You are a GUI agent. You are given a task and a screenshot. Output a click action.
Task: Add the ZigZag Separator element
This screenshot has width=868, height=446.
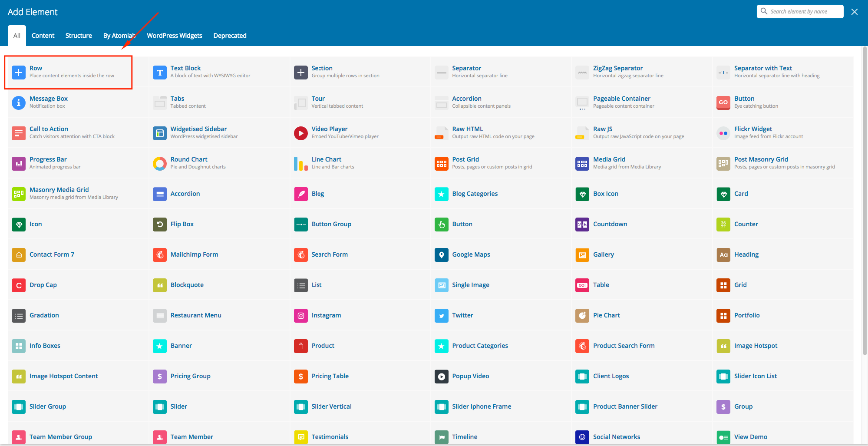click(642, 72)
